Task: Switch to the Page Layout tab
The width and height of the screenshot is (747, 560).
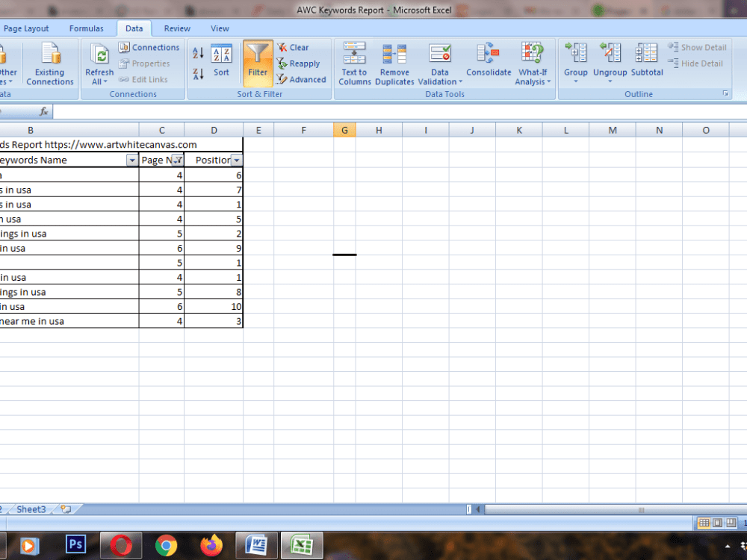Action: (25, 28)
